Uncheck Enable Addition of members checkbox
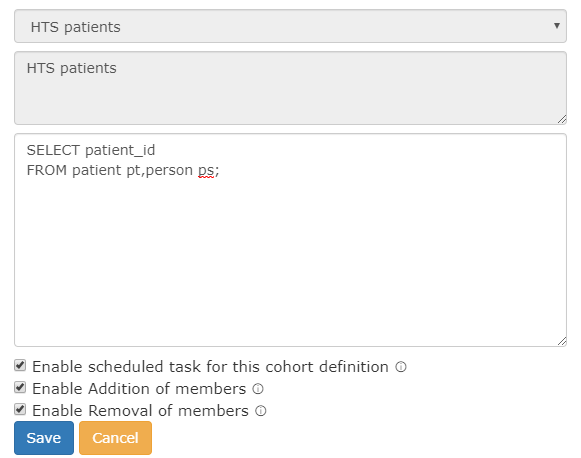Screen dimensions: 581x458 click(20, 388)
